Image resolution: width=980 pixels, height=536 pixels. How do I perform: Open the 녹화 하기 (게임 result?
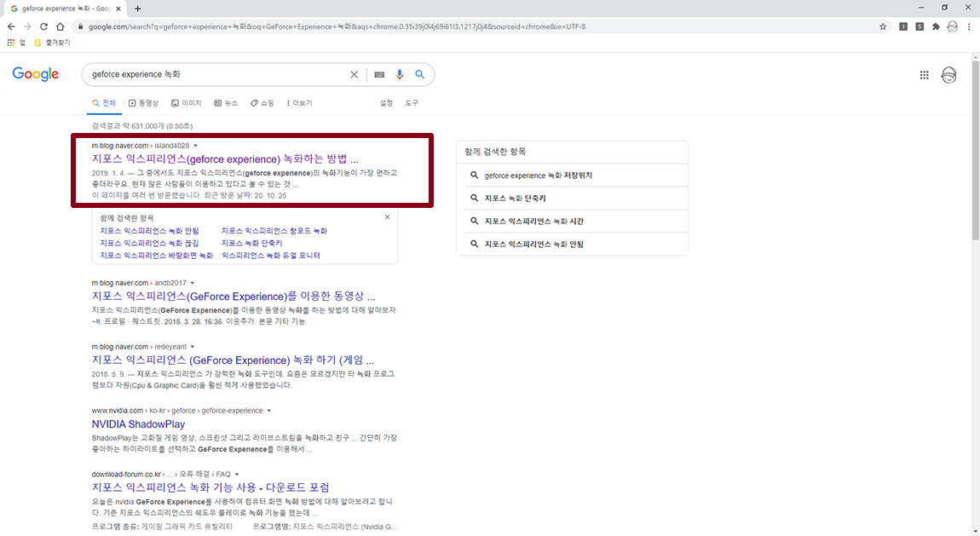(x=233, y=360)
